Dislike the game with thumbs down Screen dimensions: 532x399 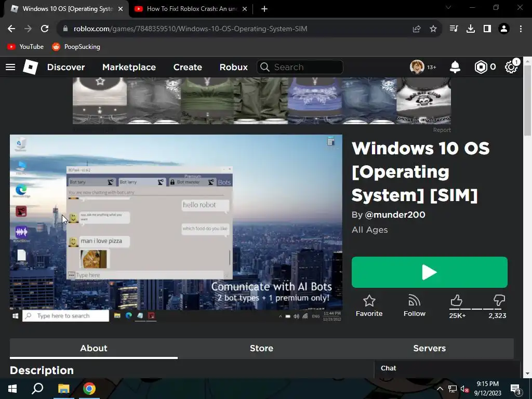[x=499, y=300]
